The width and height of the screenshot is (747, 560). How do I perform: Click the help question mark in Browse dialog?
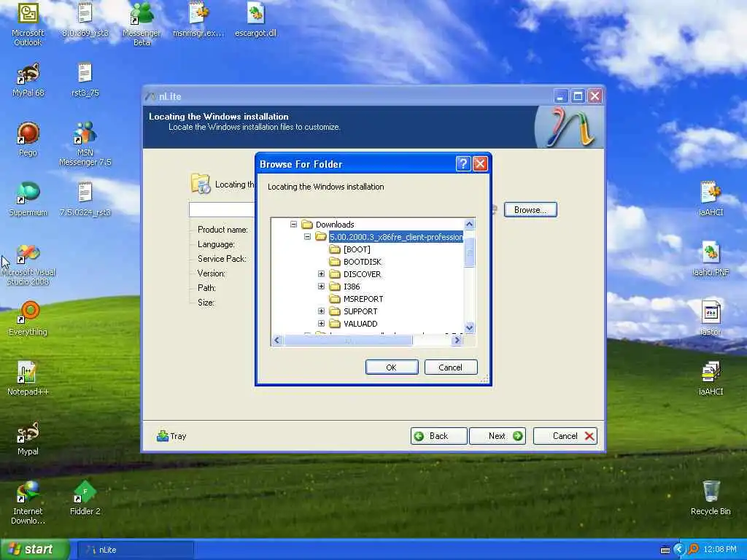(x=463, y=164)
